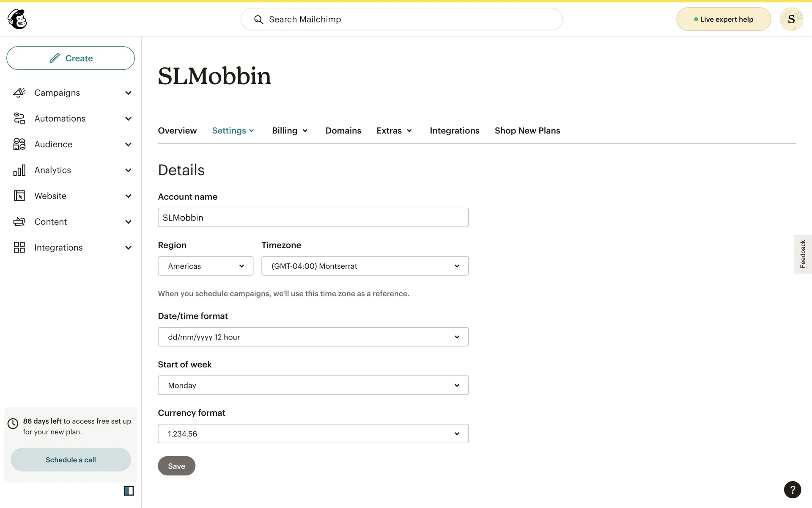
Task: Click the Audience people icon
Action: (x=19, y=144)
